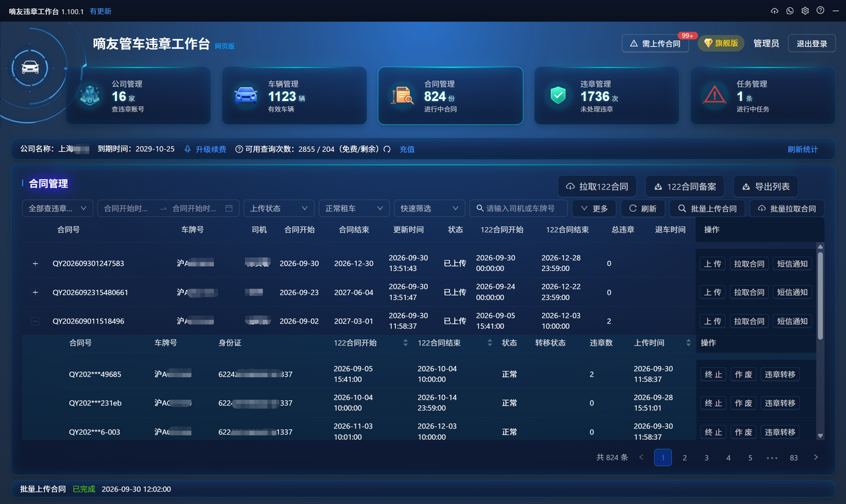The width and height of the screenshot is (846, 504).
Task: Open the 上传状态 dropdown
Action: click(x=278, y=208)
